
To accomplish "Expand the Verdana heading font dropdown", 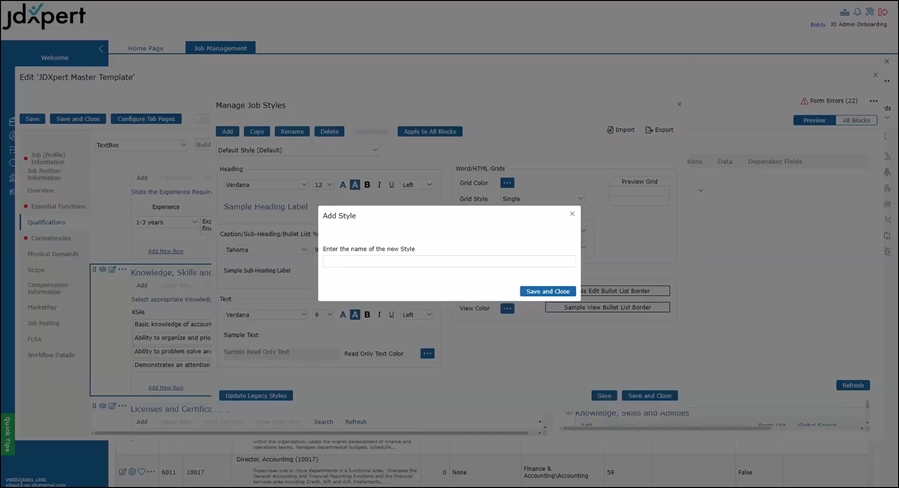I will 264,184.
